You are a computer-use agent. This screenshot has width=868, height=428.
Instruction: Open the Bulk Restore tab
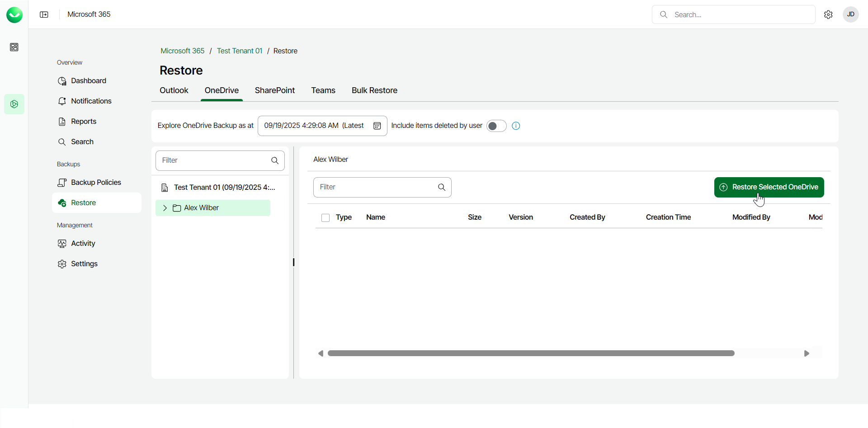374,90
